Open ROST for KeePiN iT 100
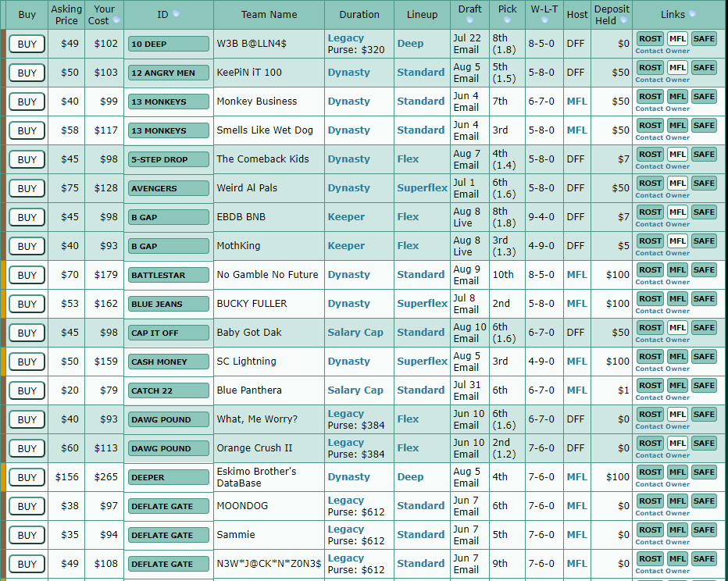The height and width of the screenshot is (581, 728). click(x=649, y=67)
